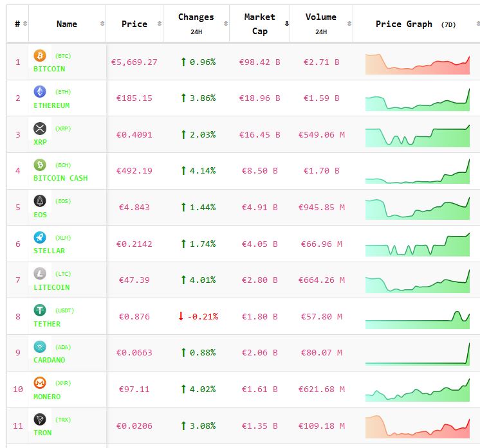Sort table by Name column arrows
This screenshot has height=448, width=480.
coord(102,24)
